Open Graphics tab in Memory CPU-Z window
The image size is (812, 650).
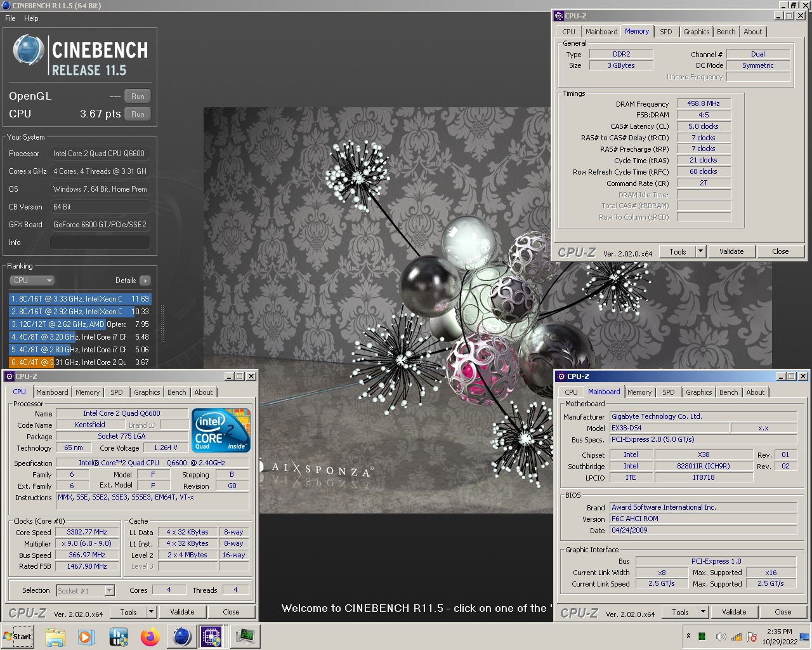point(696,32)
